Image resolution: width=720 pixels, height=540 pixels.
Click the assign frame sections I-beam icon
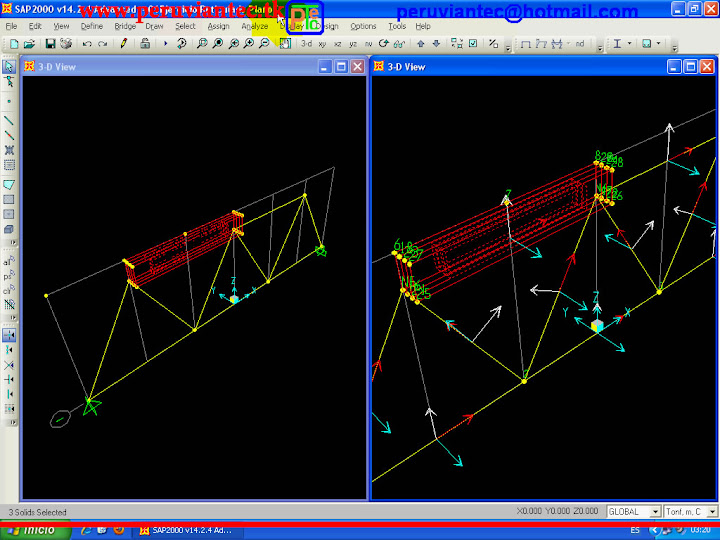pyautogui.click(x=618, y=44)
